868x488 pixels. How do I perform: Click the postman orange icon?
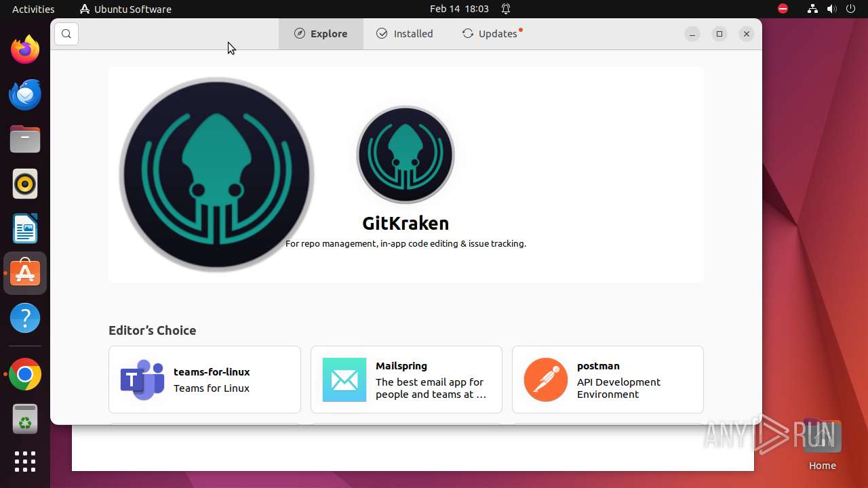(546, 380)
